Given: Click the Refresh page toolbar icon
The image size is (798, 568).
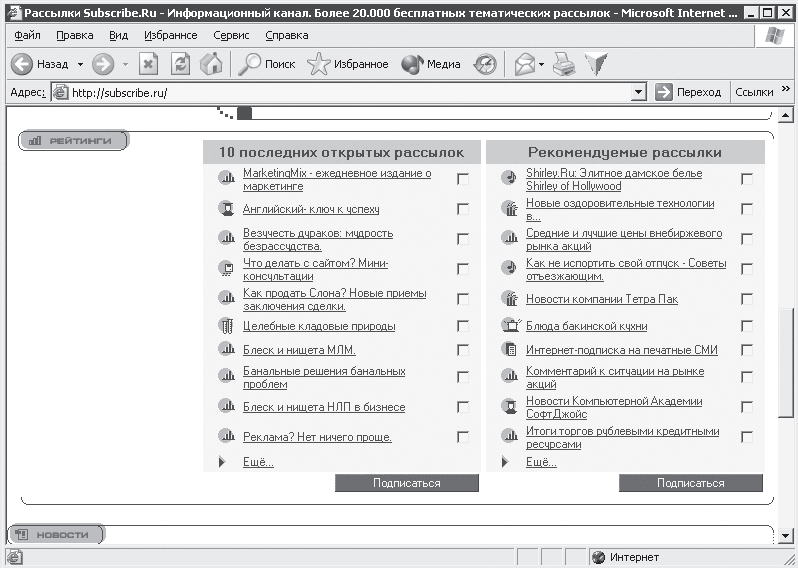Looking at the screenshot, I should coord(180,64).
